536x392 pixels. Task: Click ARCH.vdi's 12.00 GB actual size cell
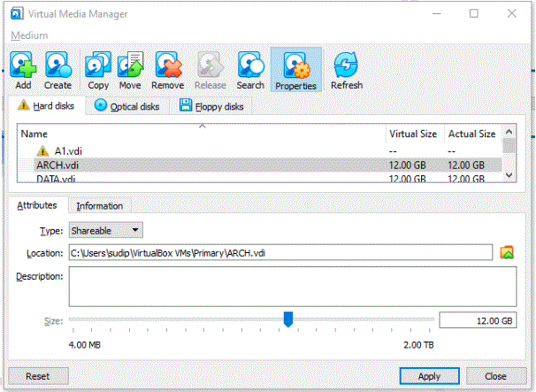[x=466, y=165]
